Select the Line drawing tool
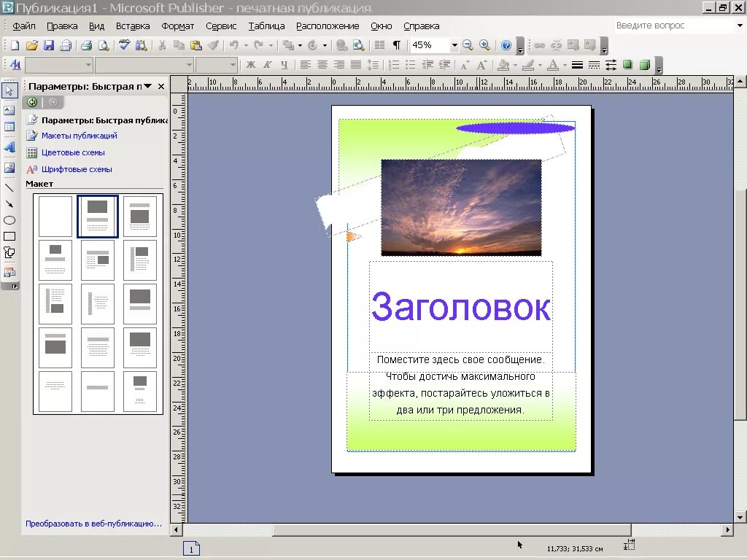747x560 pixels. point(9,188)
